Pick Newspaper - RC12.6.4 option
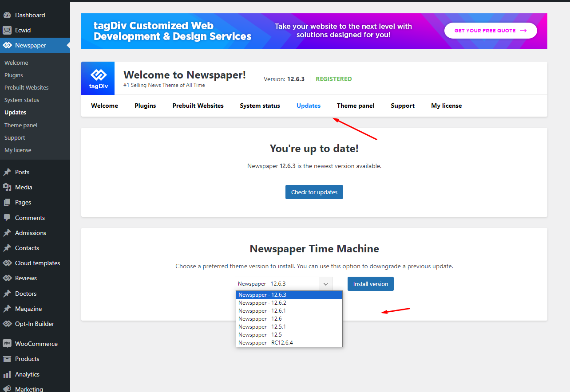570x392 pixels. [x=289, y=343]
